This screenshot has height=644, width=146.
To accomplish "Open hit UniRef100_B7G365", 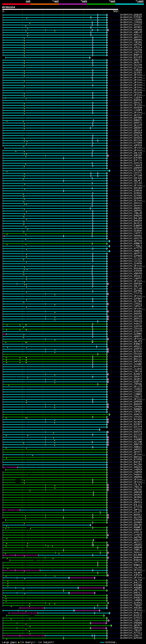I will pyautogui.click(x=131, y=170).
